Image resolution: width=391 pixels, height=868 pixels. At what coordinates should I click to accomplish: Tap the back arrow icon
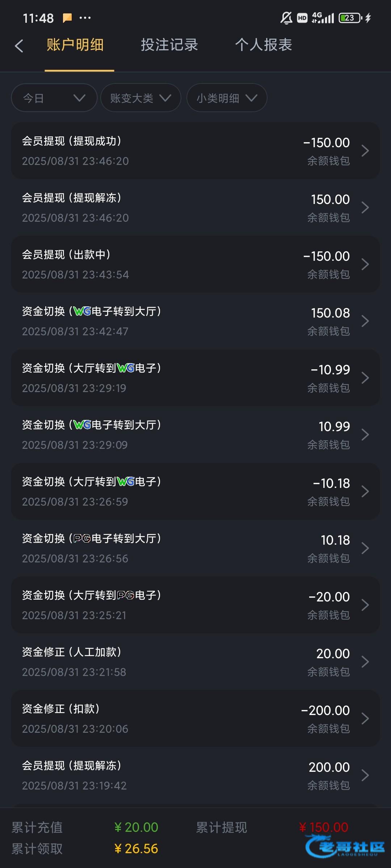pyautogui.click(x=19, y=46)
